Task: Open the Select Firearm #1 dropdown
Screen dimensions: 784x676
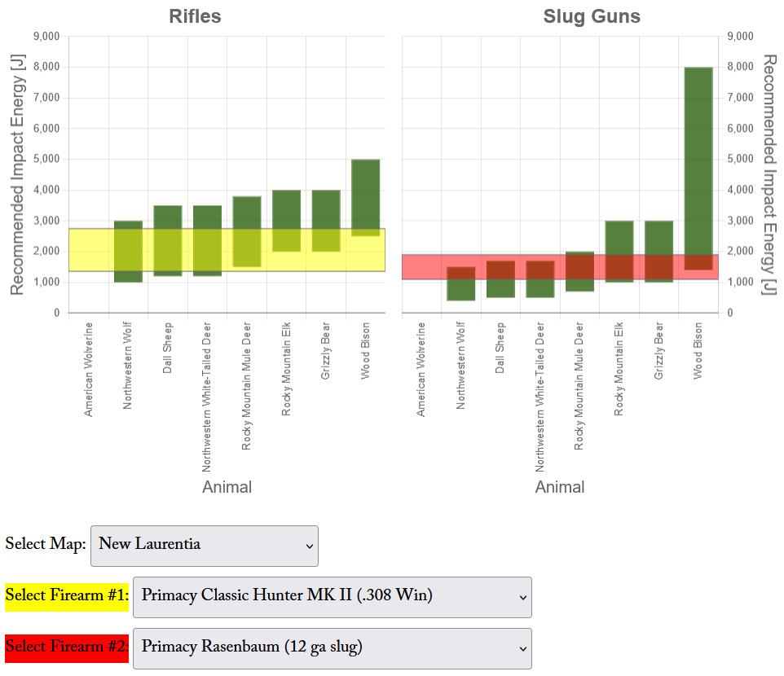Action: (x=333, y=597)
